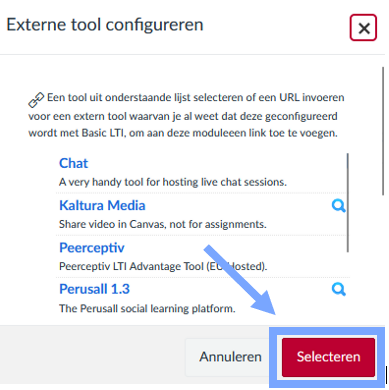This screenshot has height=390, width=389.
Task: Click the instruction paragraph about Basic LTI
Action: pyautogui.click(x=186, y=115)
